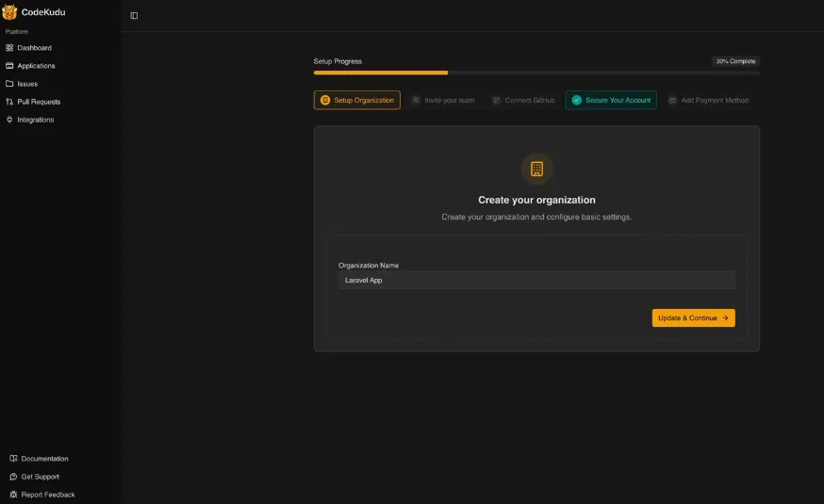
Task: Click the building icon above the heading
Action: click(x=536, y=169)
